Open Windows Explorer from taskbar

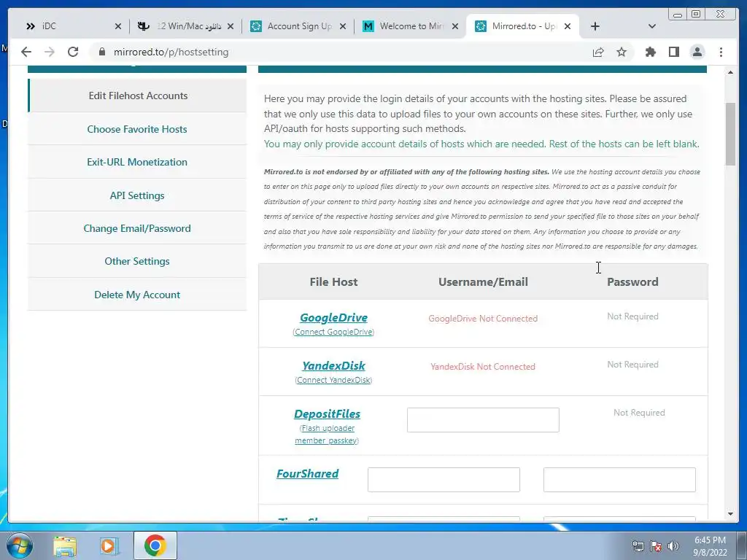65,545
